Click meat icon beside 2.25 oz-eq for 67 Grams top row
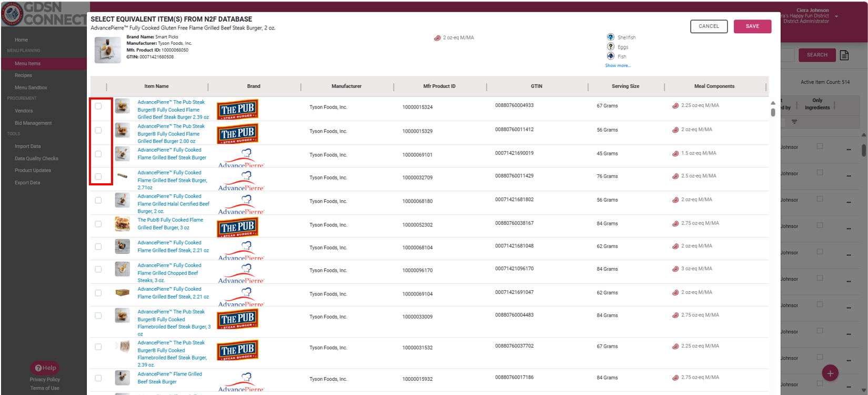The height and width of the screenshot is (395, 868). coord(675,106)
